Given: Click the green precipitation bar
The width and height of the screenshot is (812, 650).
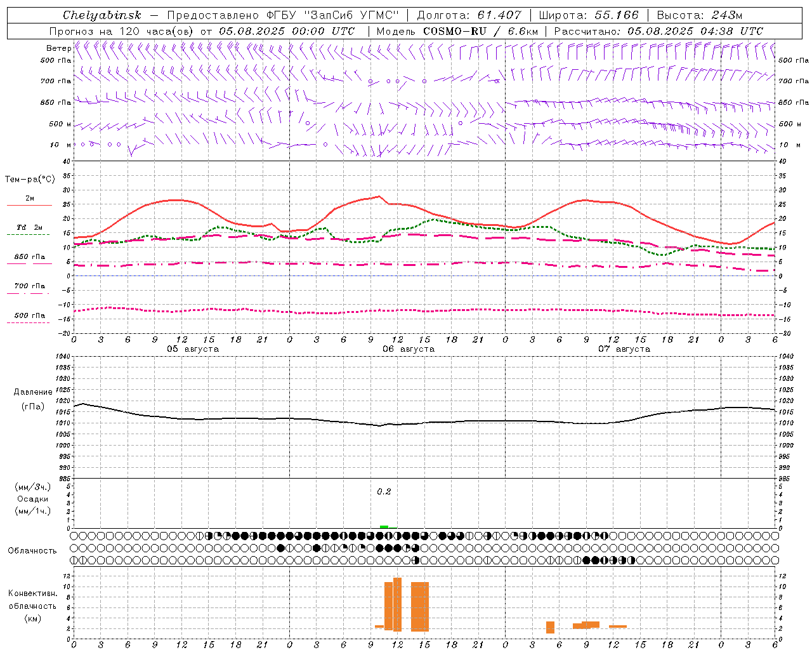Looking at the screenshot, I should [384, 527].
